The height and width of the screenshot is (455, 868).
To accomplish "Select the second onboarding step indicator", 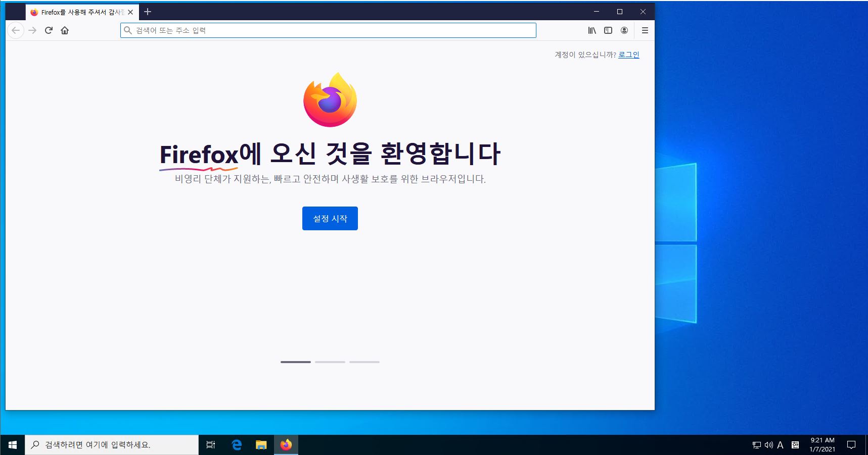I will click(330, 362).
